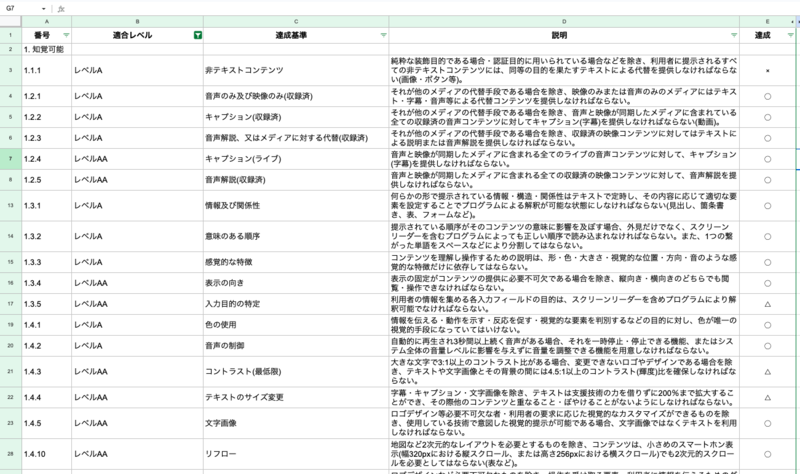Click the 文字画像 cell
Viewport: 800px width, 474px height.
[296, 423]
